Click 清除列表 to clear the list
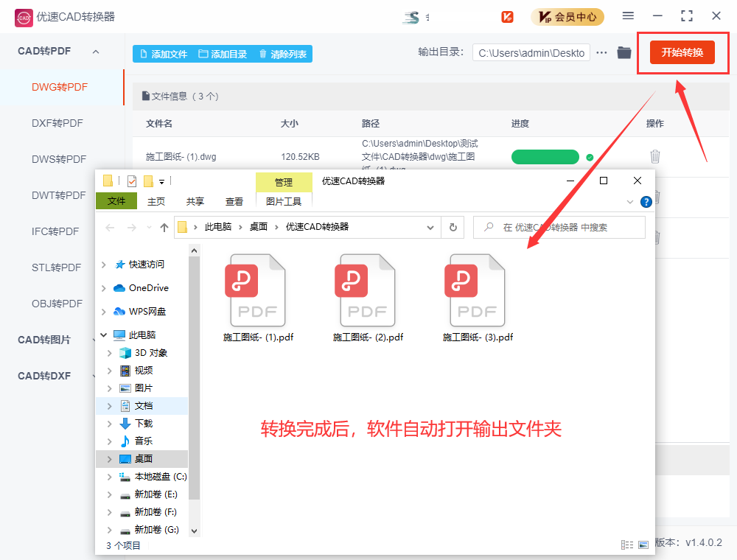 [283, 54]
